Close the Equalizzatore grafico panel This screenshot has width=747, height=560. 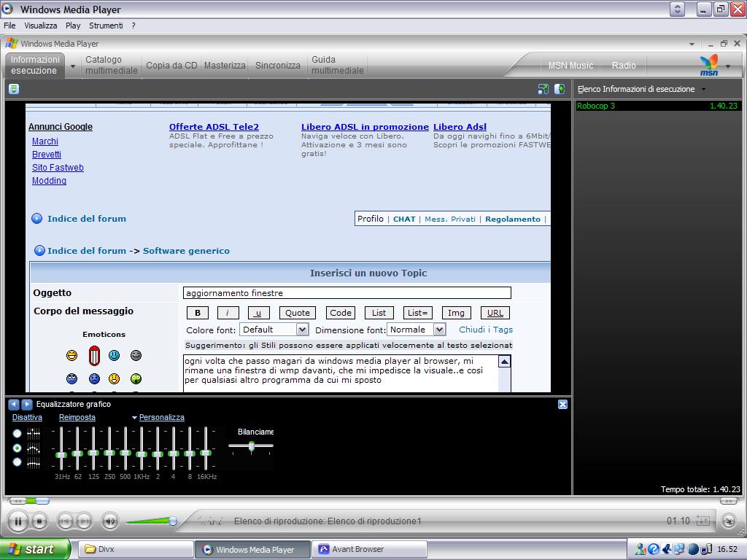pyautogui.click(x=562, y=404)
